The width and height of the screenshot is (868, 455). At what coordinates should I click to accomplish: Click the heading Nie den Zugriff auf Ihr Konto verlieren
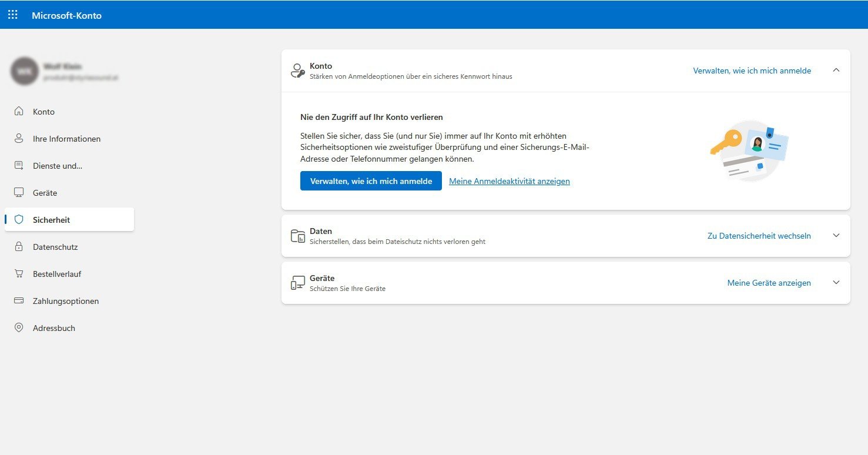[371, 117]
